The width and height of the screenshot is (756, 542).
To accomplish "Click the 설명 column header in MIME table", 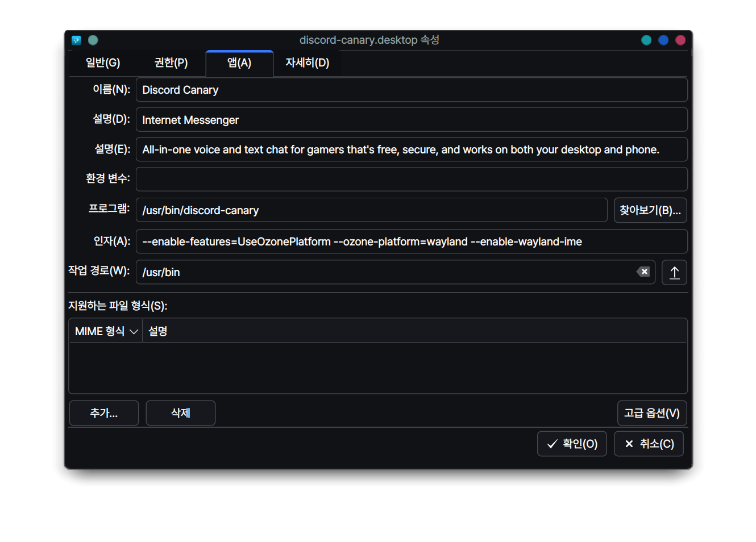I will [x=414, y=331].
